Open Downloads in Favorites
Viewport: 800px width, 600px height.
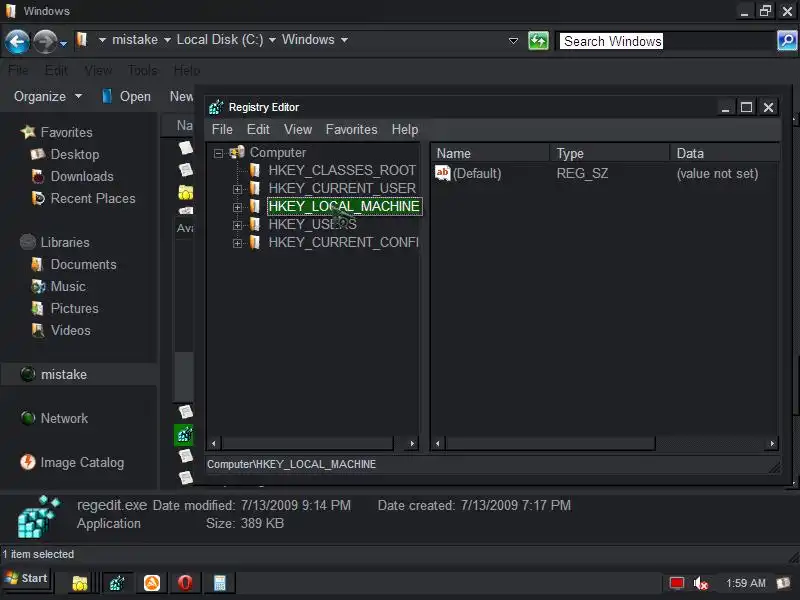(x=82, y=176)
